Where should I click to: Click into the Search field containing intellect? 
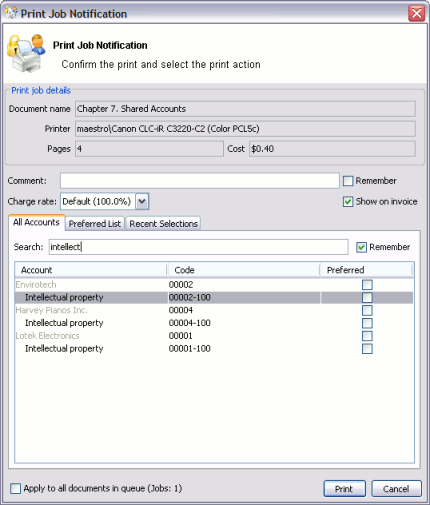tap(199, 247)
